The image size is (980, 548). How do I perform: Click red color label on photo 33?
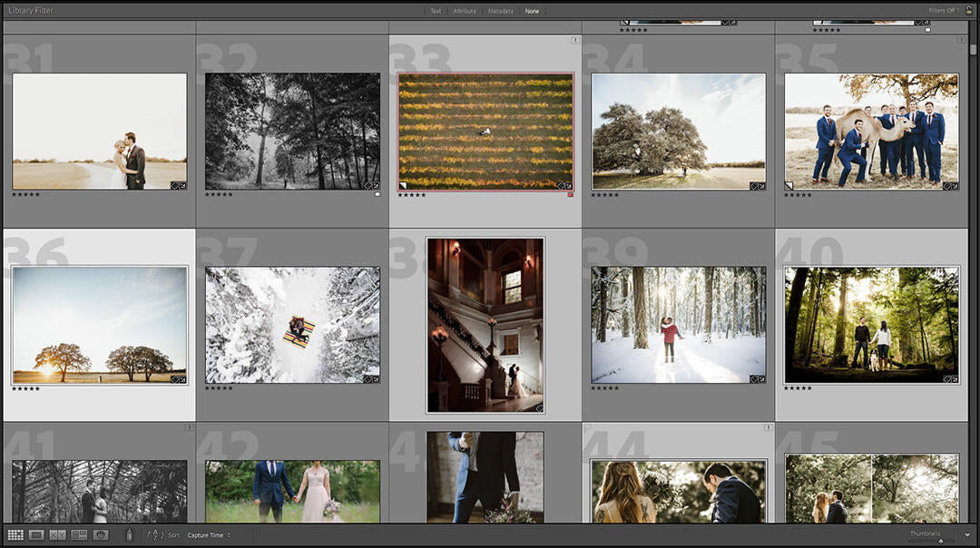pos(570,195)
